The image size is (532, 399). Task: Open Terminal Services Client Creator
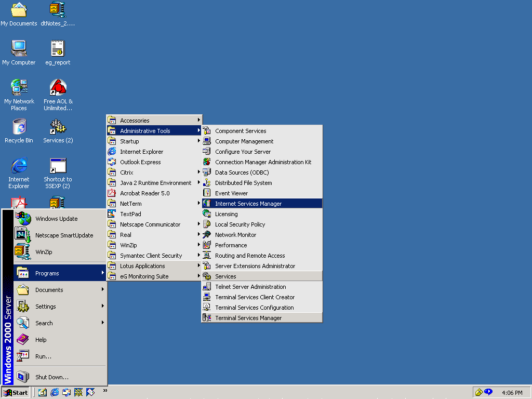pos(262,297)
